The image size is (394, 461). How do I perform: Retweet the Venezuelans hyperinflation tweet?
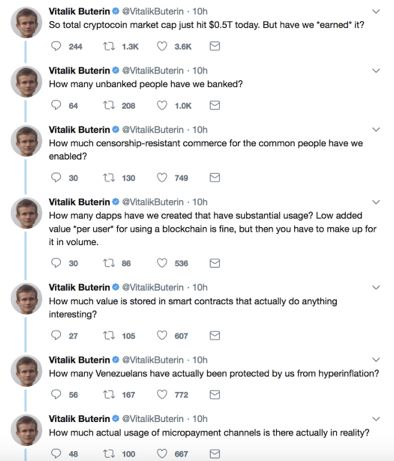(108, 395)
